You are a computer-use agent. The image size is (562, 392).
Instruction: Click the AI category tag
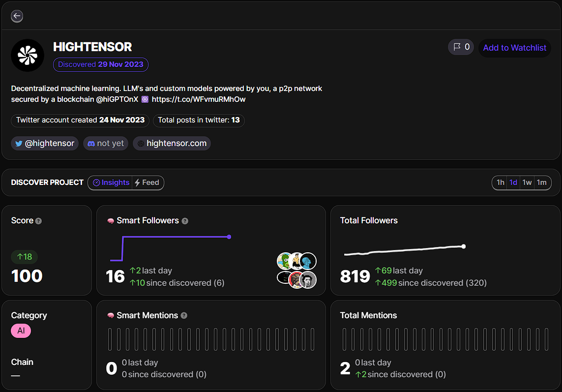tap(21, 331)
